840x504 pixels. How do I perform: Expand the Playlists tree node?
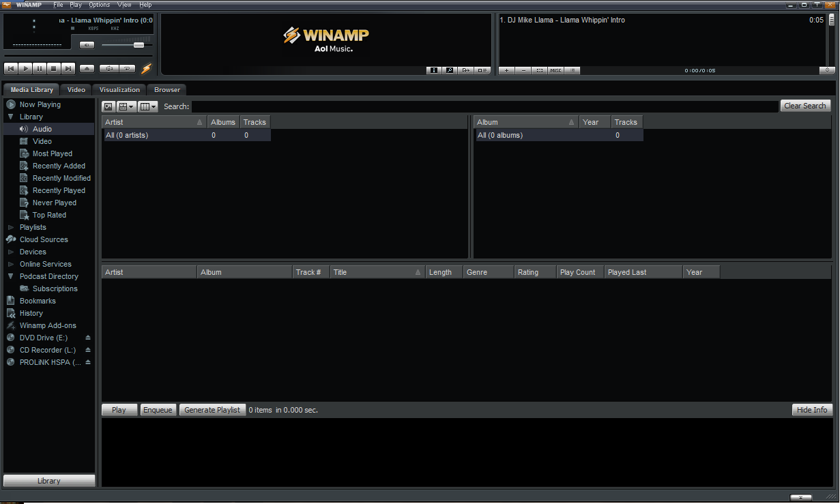point(11,227)
